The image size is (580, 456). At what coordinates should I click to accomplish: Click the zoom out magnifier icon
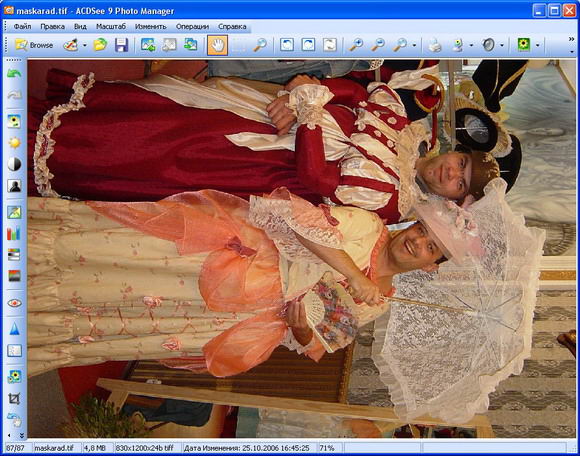tap(378, 45)
